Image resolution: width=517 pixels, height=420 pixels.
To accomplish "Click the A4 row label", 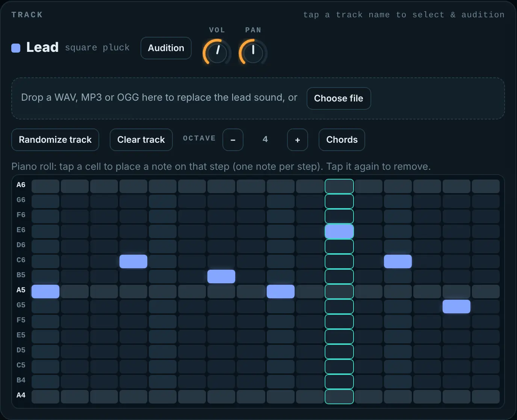I will (21, 395).
